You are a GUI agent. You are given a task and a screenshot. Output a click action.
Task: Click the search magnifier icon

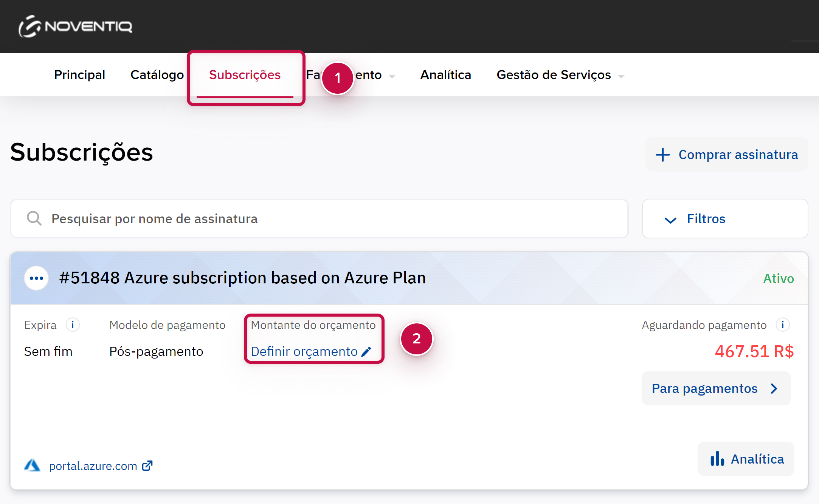point(34,219)
